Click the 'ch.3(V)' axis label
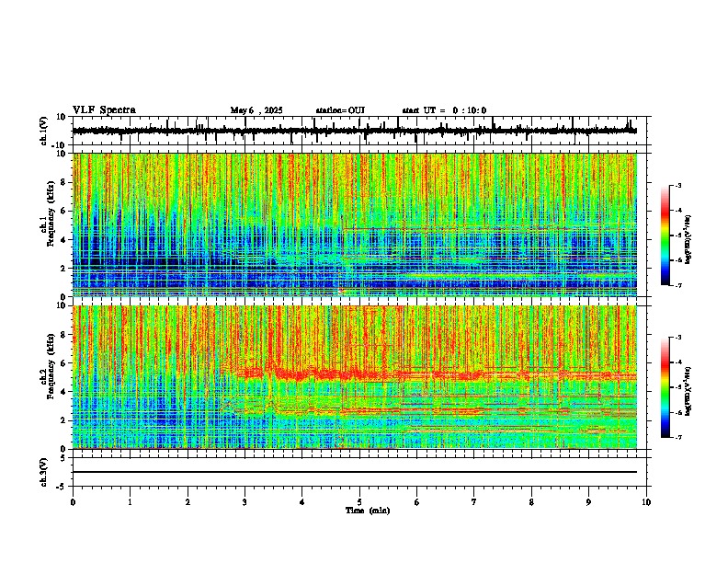This screenshot has width=728, height=563. tap(44, 472)
